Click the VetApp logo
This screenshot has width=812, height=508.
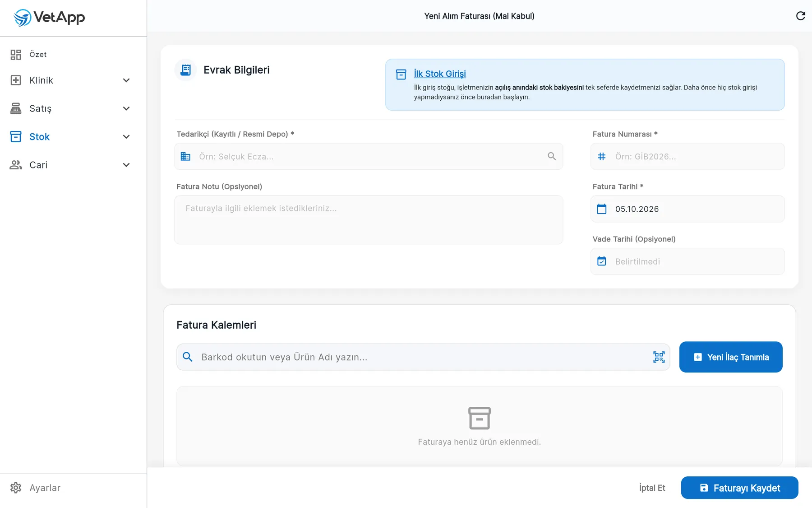tap(49, 18)
